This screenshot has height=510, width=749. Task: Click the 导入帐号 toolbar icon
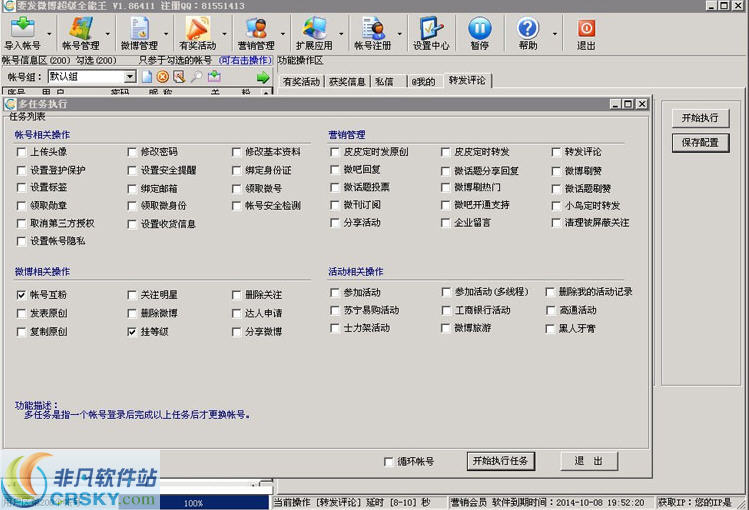point(23,33)
